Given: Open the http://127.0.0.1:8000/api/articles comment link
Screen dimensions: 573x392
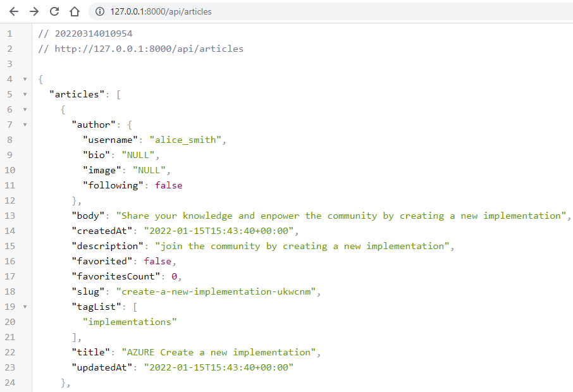Looking at the screenshot, I should pos(149,49).
